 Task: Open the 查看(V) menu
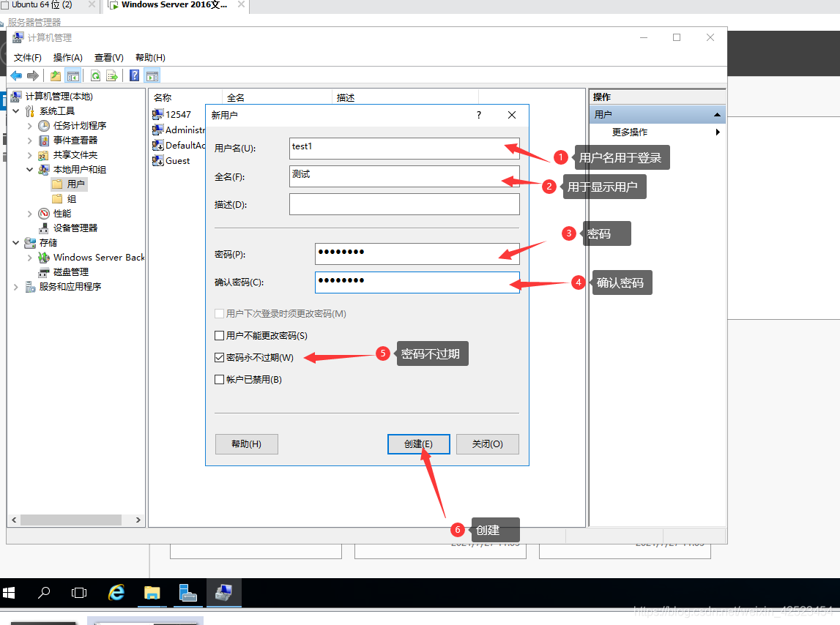tap(108, 58)
